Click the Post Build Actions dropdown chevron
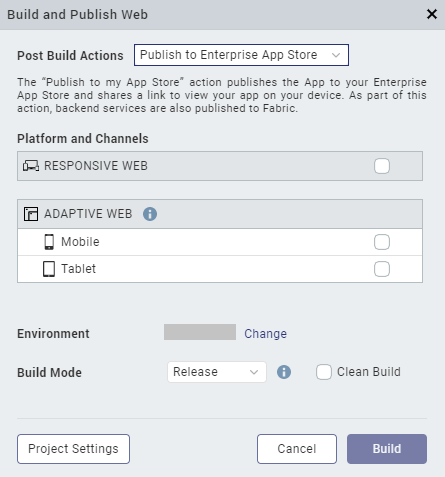This screenshot has width=445, height=477. (336, 55)
